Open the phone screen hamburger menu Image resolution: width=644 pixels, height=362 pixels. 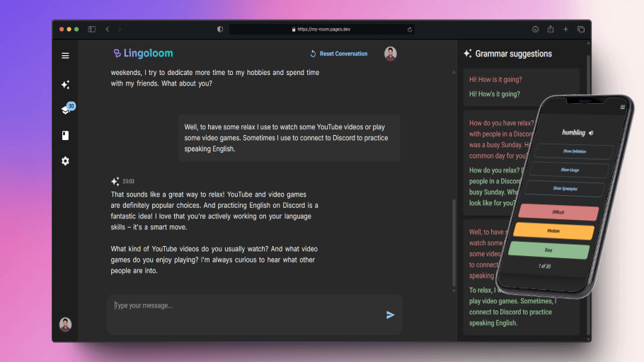pyautogui.click(x=623, y=107)
